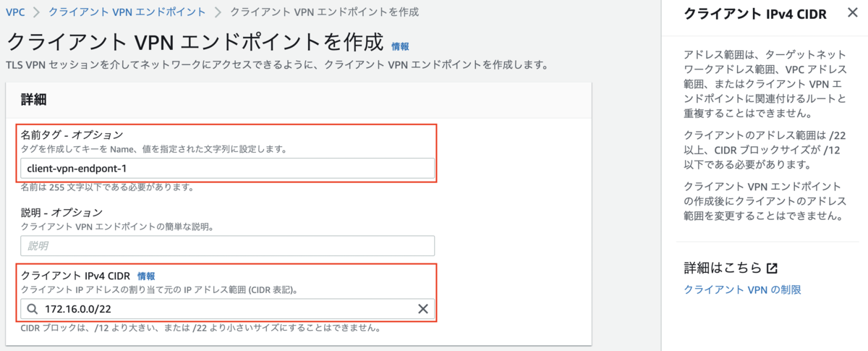Click the 名前タグ - オプション label

point(72,135)
